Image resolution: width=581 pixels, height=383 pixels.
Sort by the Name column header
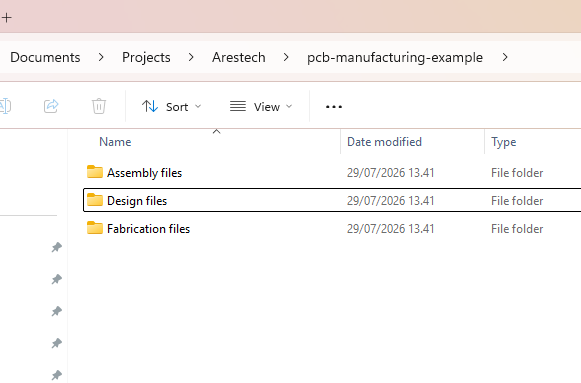[115, 142]
